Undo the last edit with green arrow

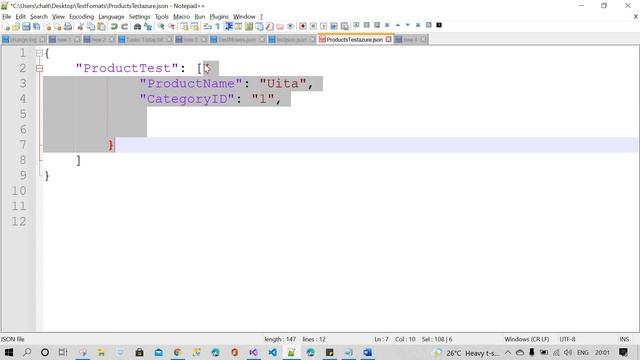tap(114, 27)
